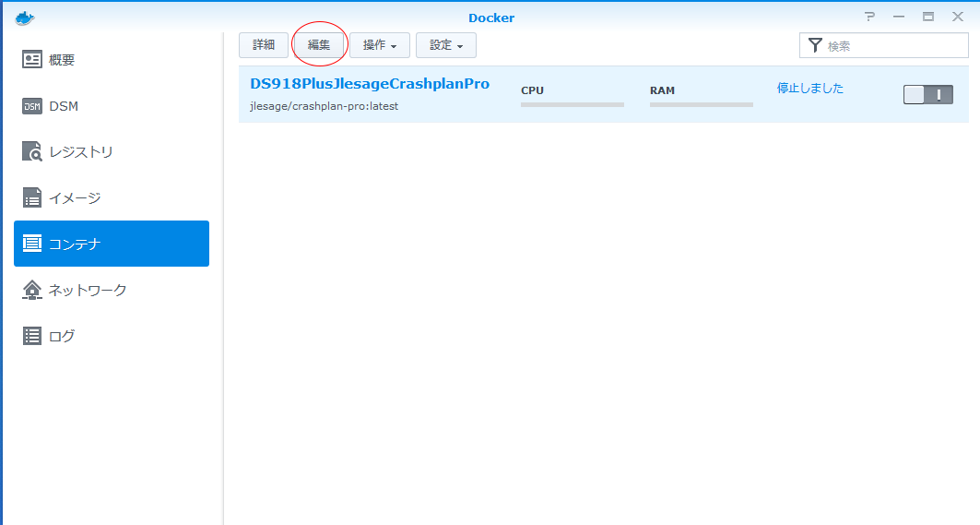Viewport: 980px width, 525px height.
Task: Select the DS918PlusJlesageCrashplanPro container name
Action: click(370, 84)
